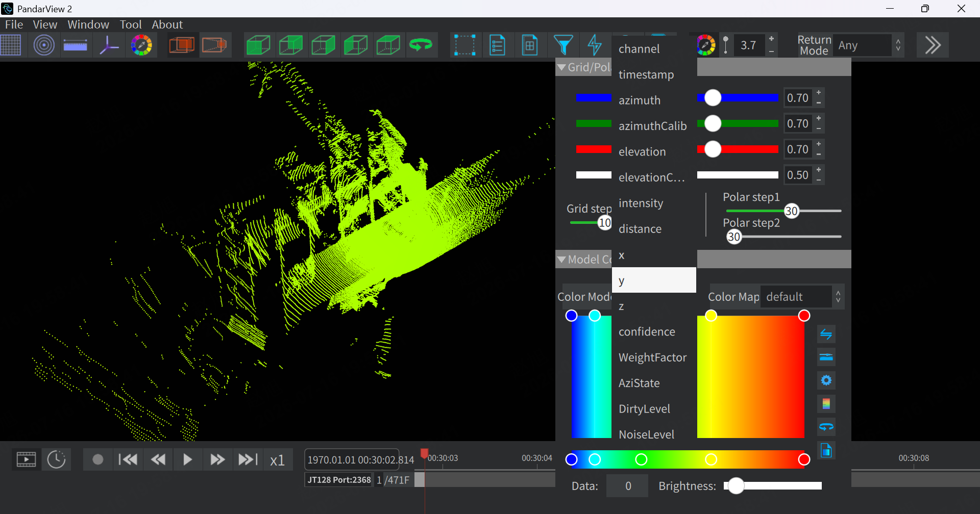Switch to orthographic projection box icon

[182, 45]
